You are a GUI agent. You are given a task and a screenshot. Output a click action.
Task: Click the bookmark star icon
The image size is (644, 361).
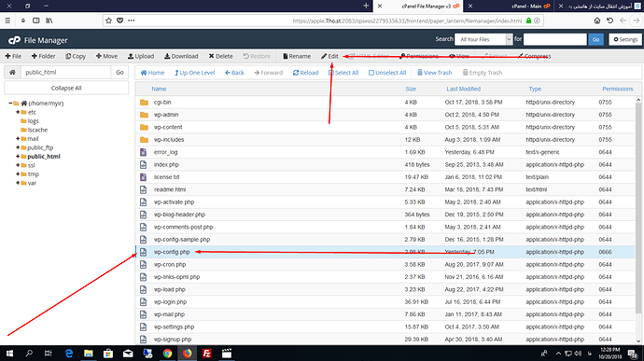pyautogui.click(x=108, y=21)
